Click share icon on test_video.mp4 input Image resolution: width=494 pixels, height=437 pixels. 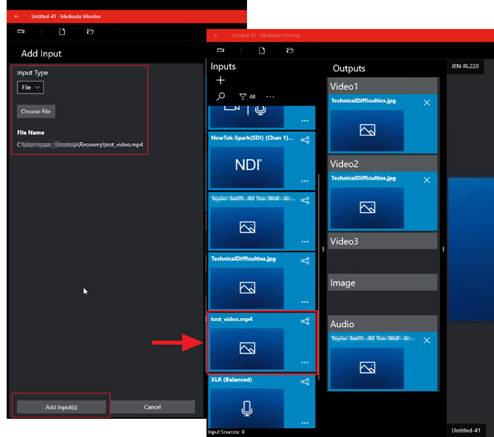[x=305, y=321]
